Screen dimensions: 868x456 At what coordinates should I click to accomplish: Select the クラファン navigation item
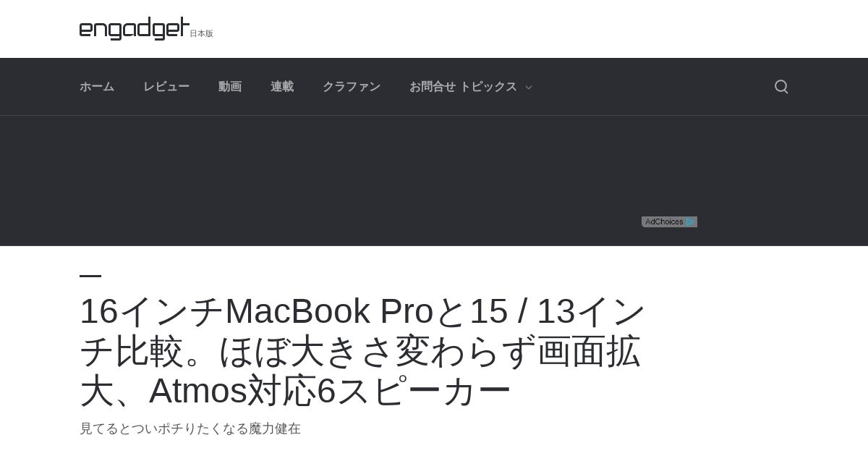[352, 87]
